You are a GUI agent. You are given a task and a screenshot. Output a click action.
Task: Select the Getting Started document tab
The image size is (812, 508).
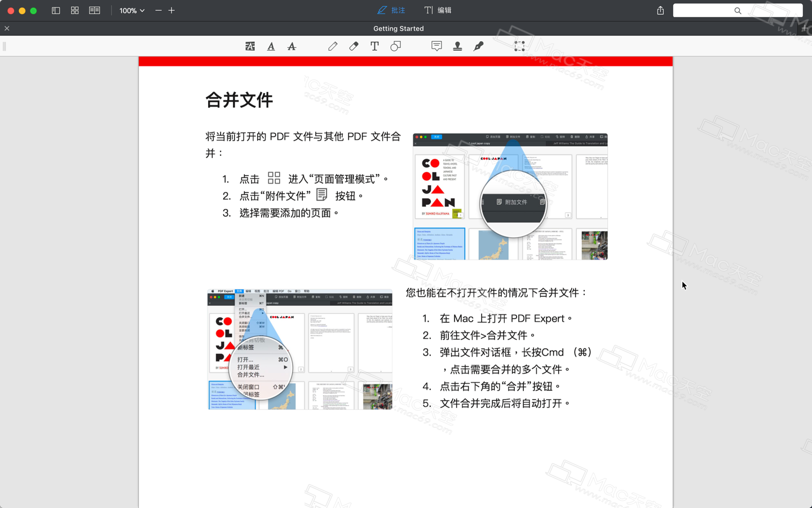pos(399,28)
